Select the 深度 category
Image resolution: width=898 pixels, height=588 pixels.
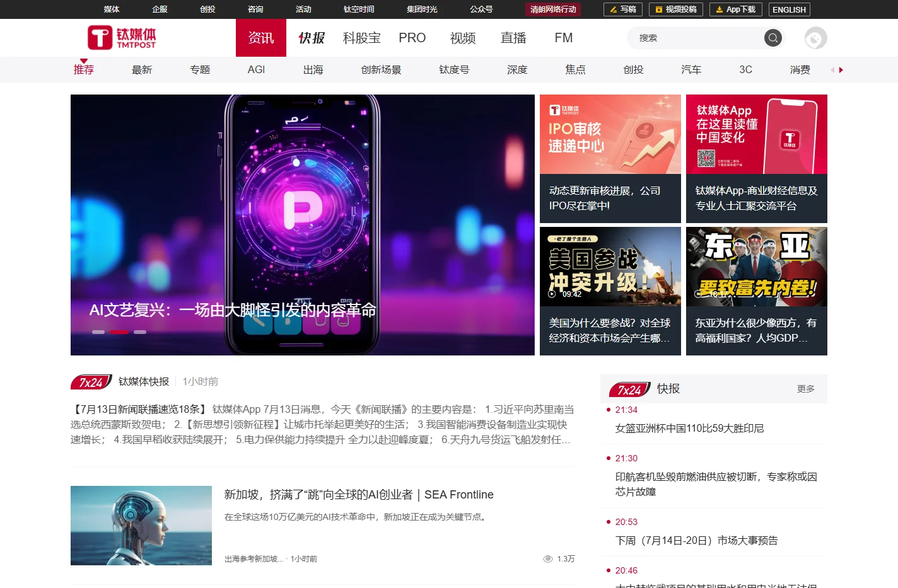(517, 70)
